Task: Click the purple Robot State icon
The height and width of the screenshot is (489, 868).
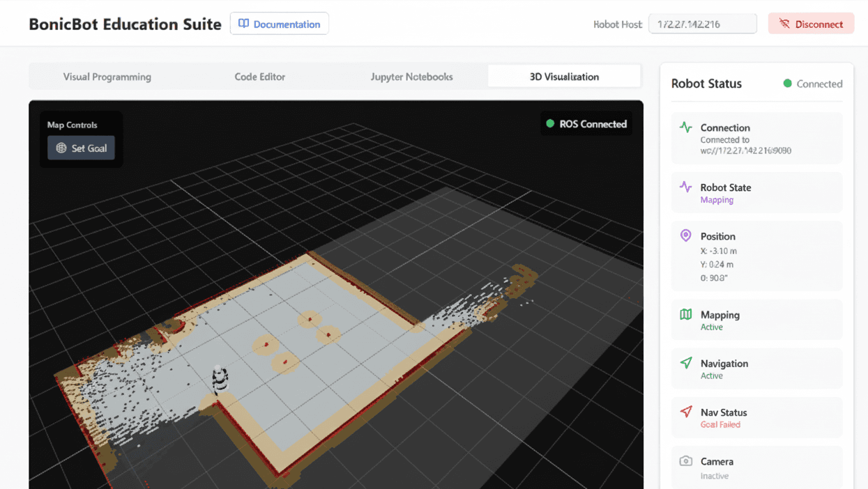Action: click(685, 187)
